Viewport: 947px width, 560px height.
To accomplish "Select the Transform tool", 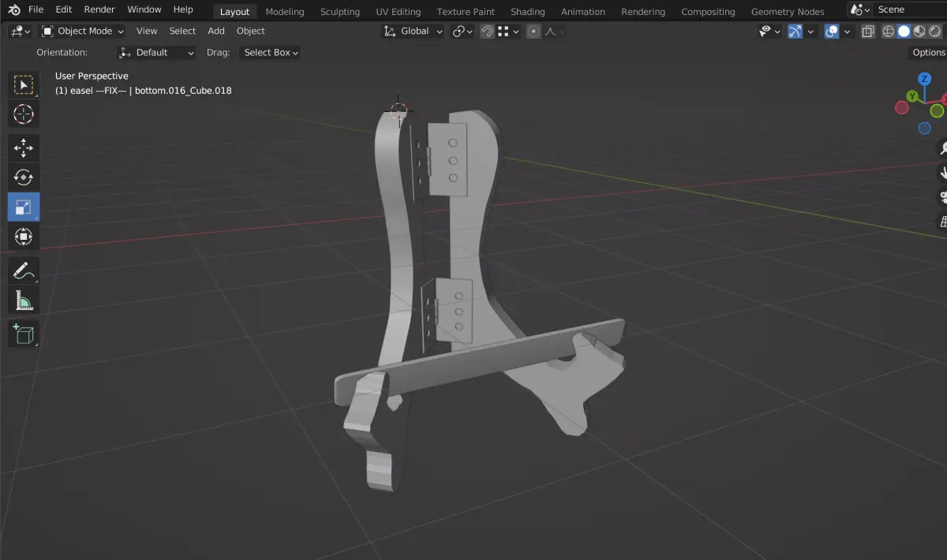I will point(23,236).
